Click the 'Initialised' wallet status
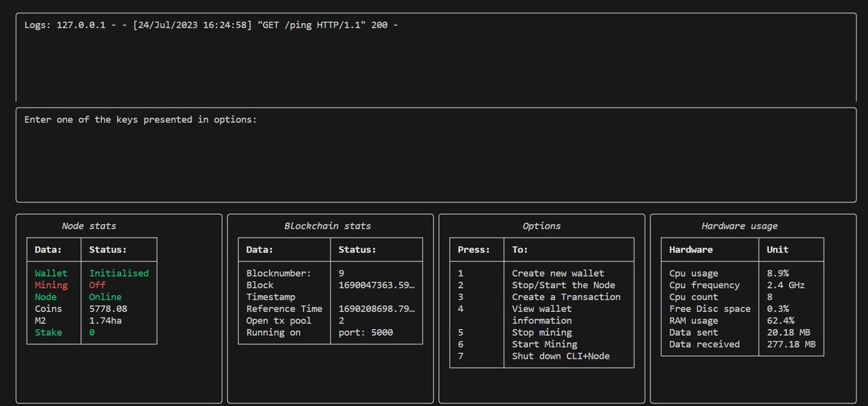Screen dimensions: 868x406 tap(119, 273)
